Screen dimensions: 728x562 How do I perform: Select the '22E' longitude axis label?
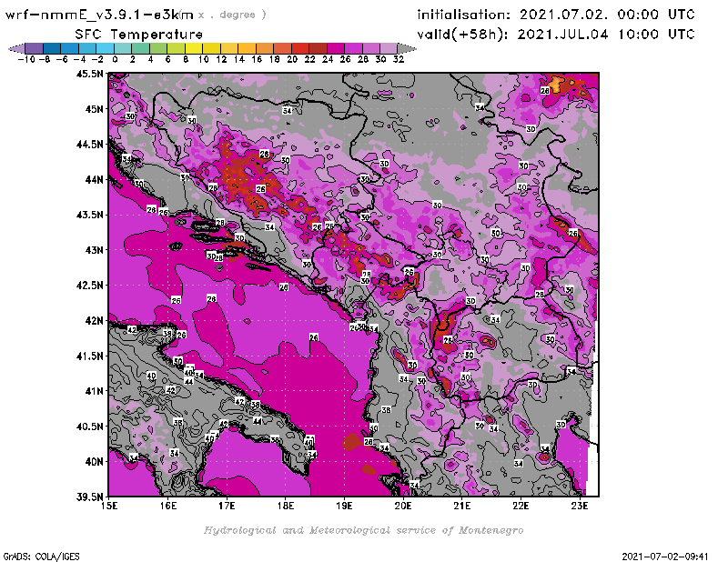tap(521, 506)
